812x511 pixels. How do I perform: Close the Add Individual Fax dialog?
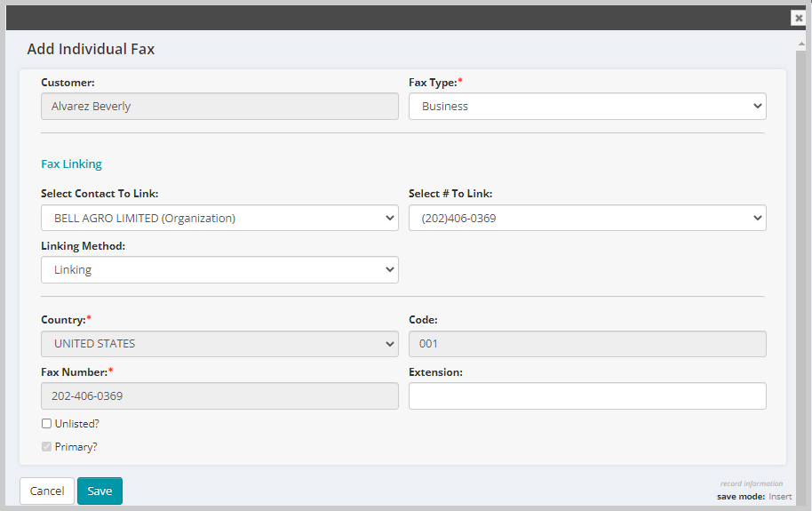pos(798,18)
